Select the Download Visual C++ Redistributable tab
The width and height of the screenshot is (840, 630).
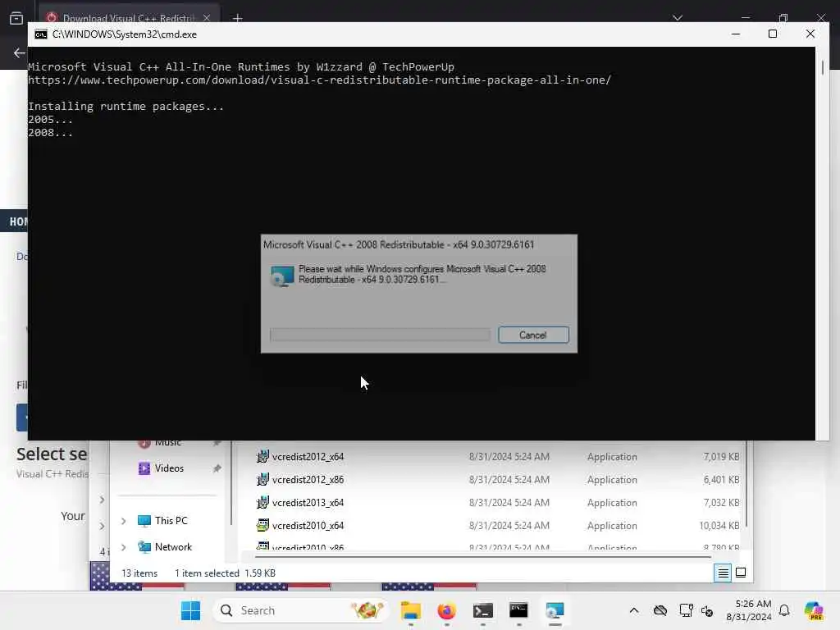click(129, 18)
